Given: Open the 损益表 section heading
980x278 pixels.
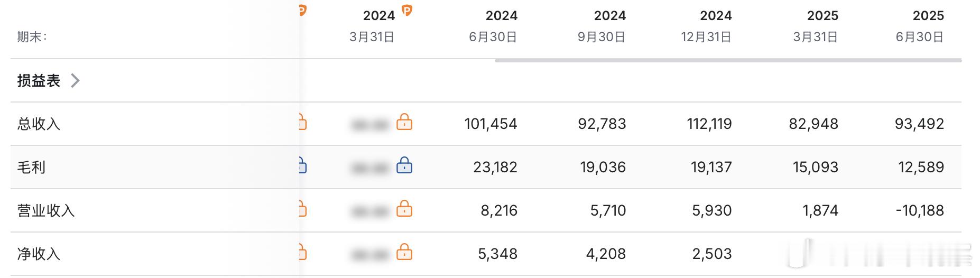Looking at the screenshot, I should pos(39,81).
